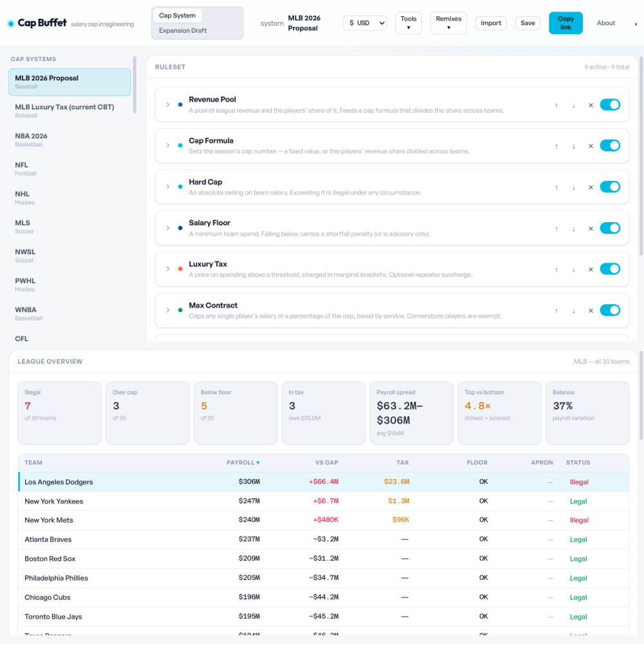Select the NBA 2026 cap system
644x665 pixels.
(x=70, y=140)
